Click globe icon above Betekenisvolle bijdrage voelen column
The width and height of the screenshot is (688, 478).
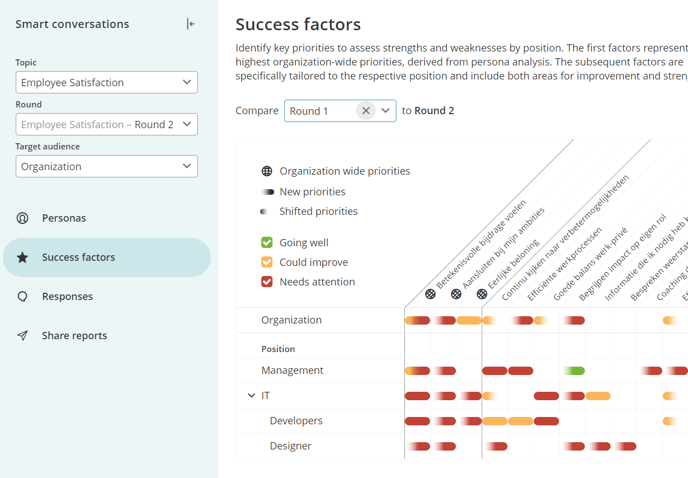click(430, 294)
